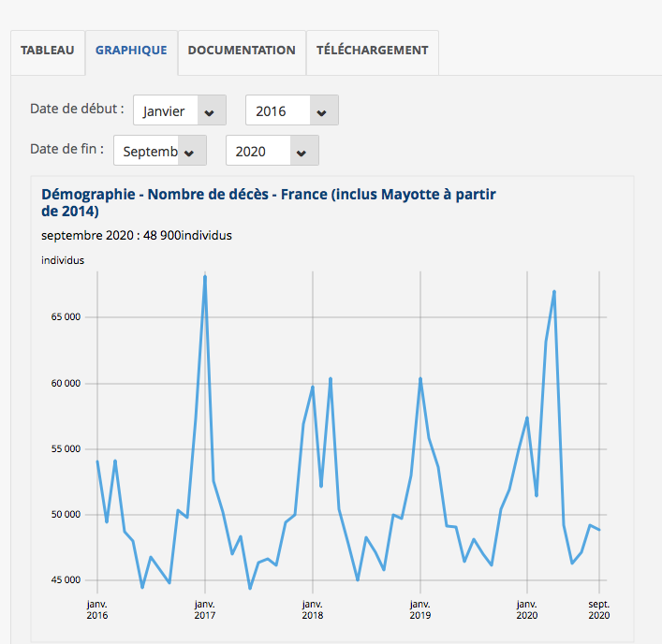The height and width of the screenshot is (644, 662).
Task: Click the 55 000 y-axis label
Action: tap(66, 449)
